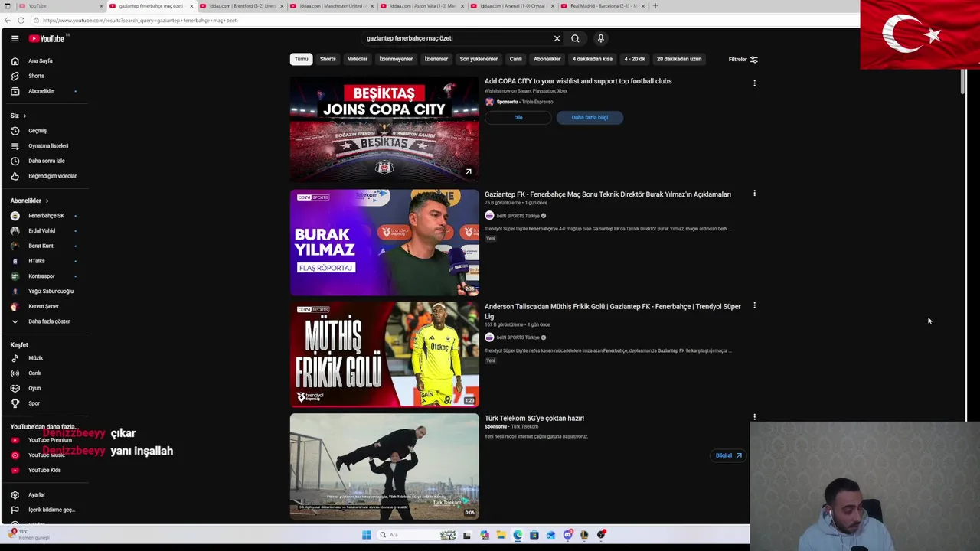The image size is (980, 551).
Task: Click Bilgi al on Türk Telekom ad
Action: (x=728, y=455)
